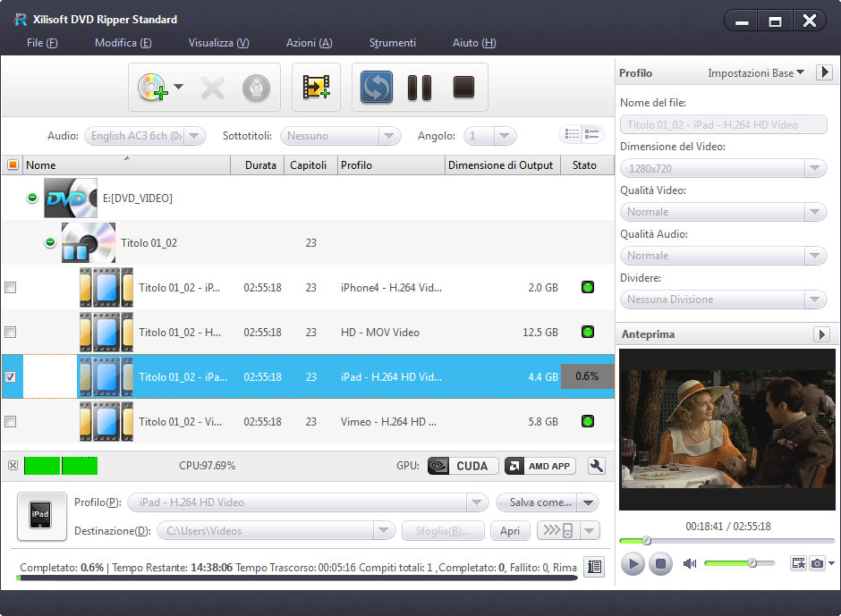841x616 pixels.
Task: Click the preview seek slider handle
Action: [x=646, y=540]
